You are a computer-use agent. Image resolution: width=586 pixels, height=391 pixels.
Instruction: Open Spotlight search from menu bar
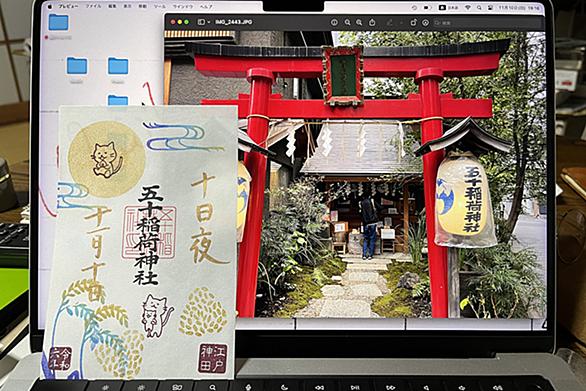(x=479, y=7)
